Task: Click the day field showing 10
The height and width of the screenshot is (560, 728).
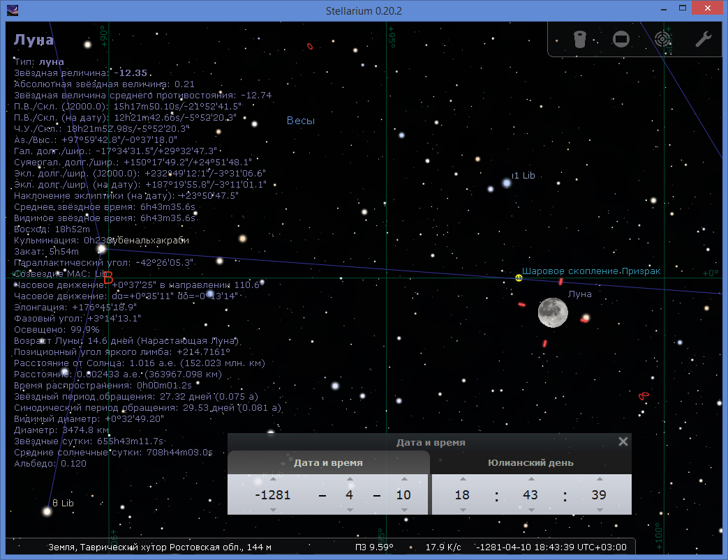Action: 403,495
